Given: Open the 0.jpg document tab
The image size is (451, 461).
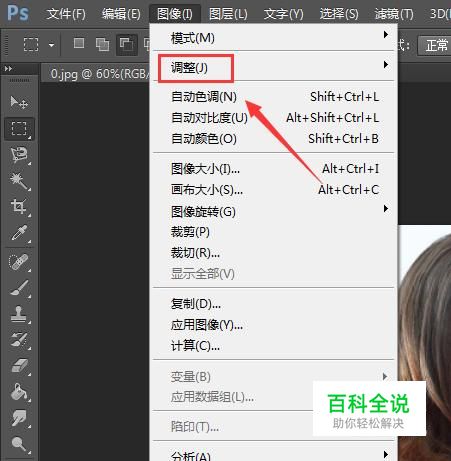Looking at the screenshot, I should coord(98,74).
